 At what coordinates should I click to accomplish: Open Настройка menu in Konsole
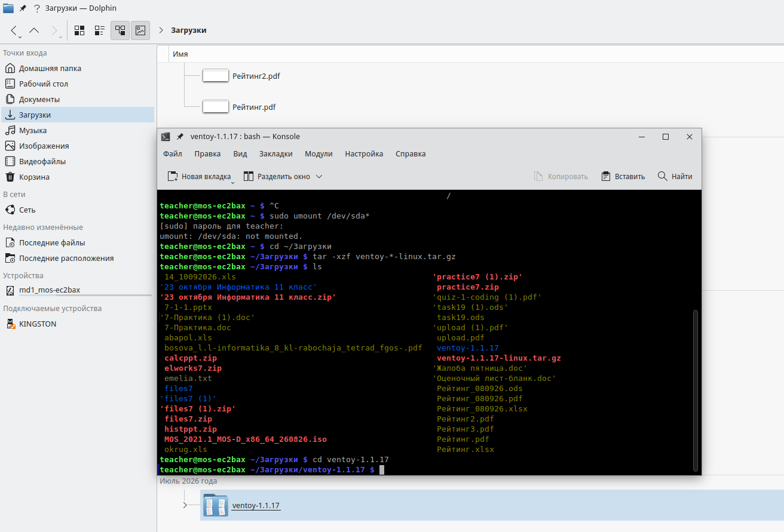point(364,153)
